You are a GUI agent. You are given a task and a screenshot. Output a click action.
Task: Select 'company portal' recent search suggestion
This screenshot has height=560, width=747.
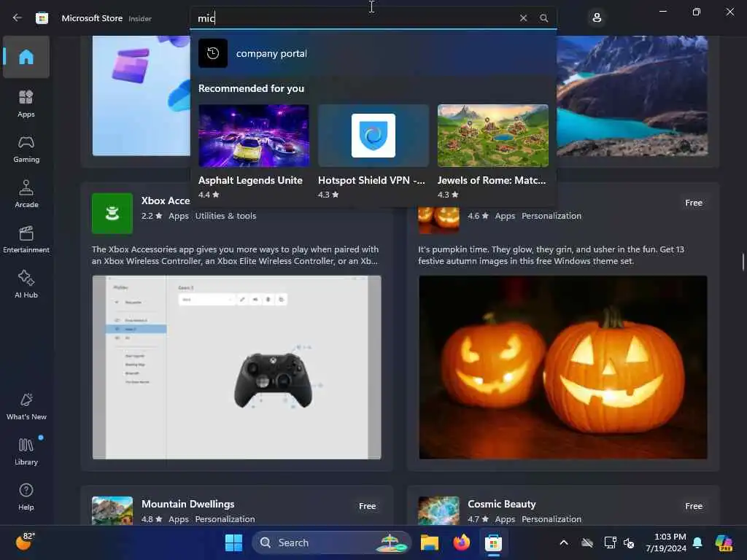(x=373, y=53)
